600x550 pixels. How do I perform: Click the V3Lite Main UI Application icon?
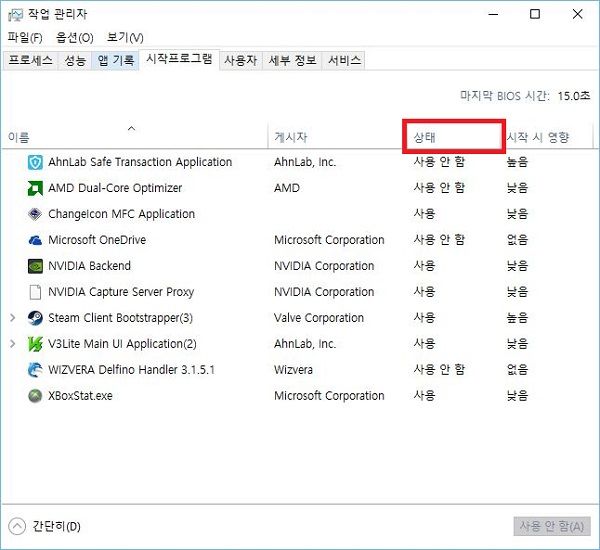pyautogui.click(x=35, y=344)
